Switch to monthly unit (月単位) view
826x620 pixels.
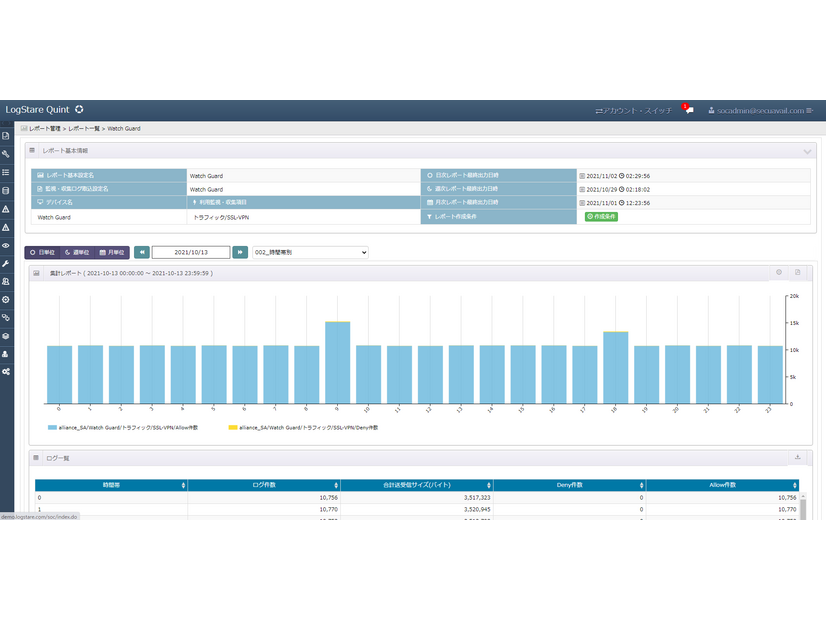pos(112,252)
